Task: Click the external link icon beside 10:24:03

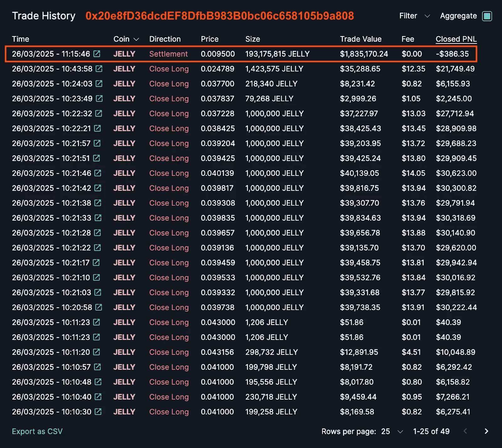Action: point(99,84)
